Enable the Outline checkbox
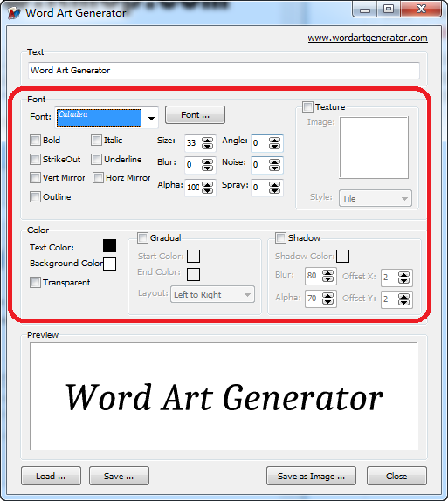Image resolution: width=448 pixels, height=501 pixels. pyautogui.click(x=35, y=197)
